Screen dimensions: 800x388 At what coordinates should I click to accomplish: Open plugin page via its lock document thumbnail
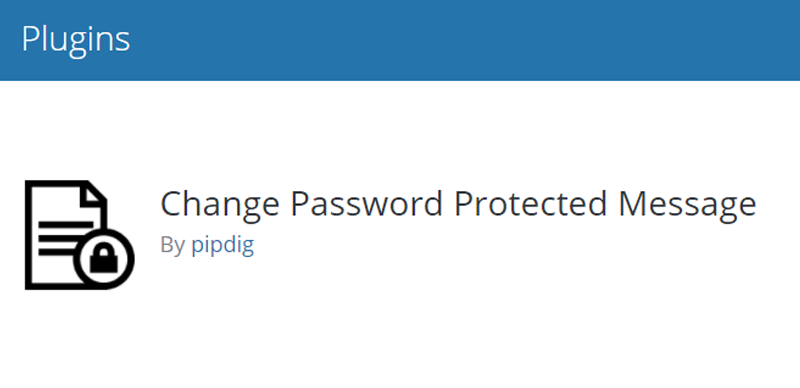[x=80, y=235]
